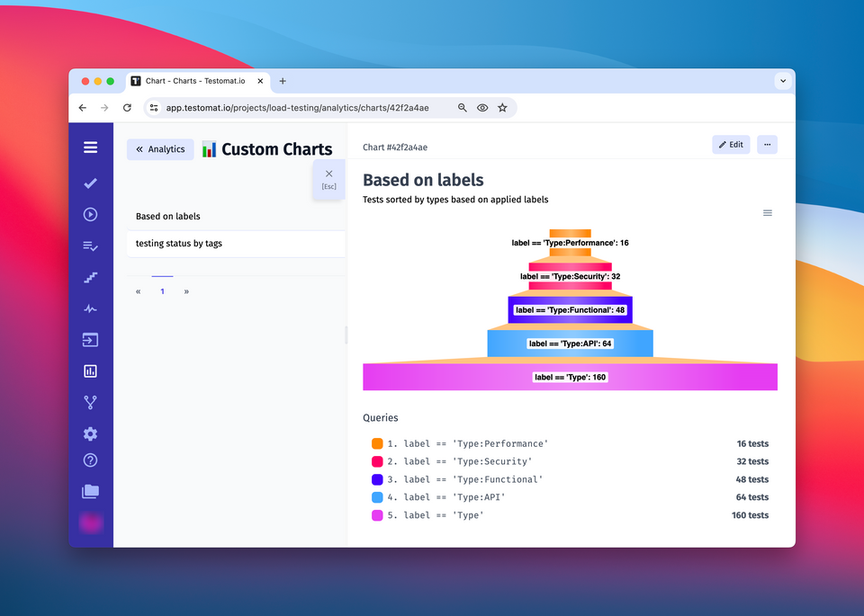This screenshot has height=616, width=864.
Task: Click the '160 tests' count
Action: [x=750, y=515]
